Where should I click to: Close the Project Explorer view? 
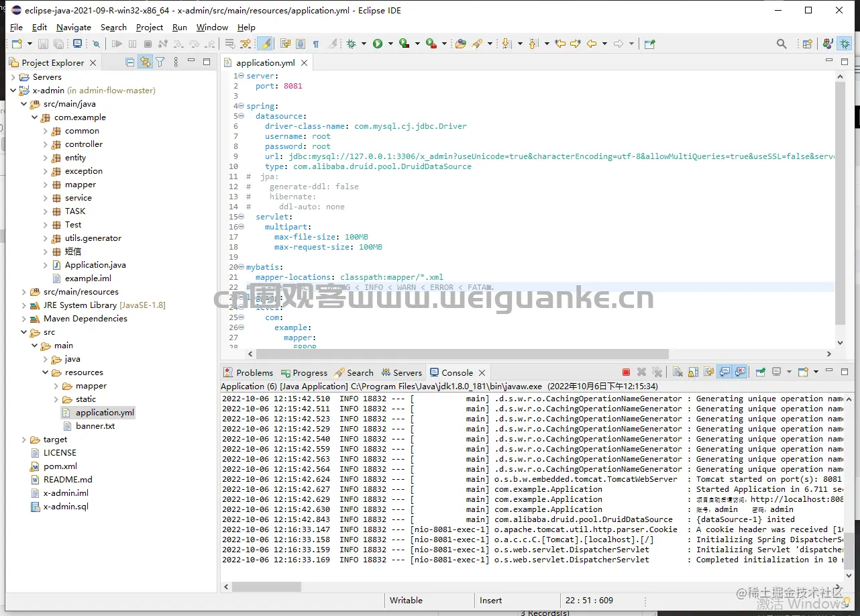[93, 62]
